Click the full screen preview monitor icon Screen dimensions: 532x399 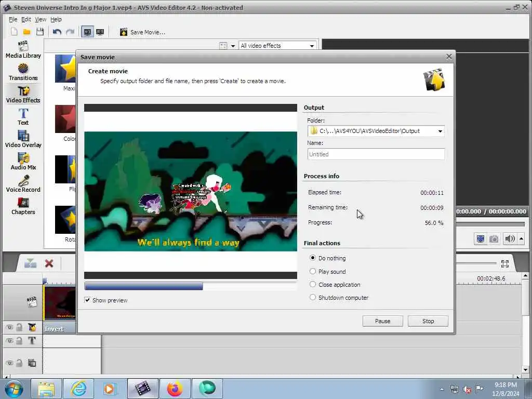481,239
